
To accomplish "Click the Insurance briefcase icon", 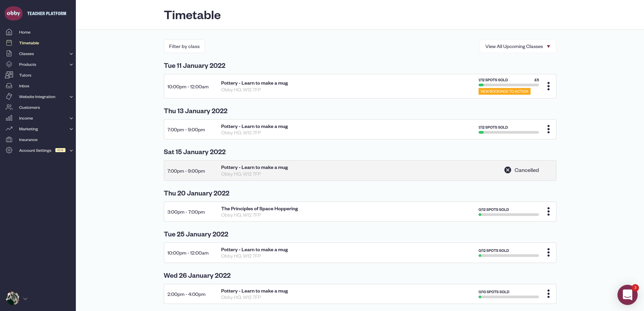I will point(9,140).
